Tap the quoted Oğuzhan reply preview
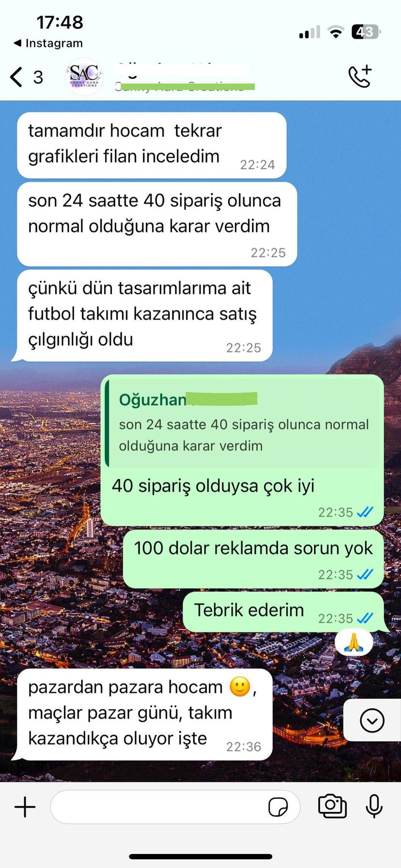 [x=242, y=424]
